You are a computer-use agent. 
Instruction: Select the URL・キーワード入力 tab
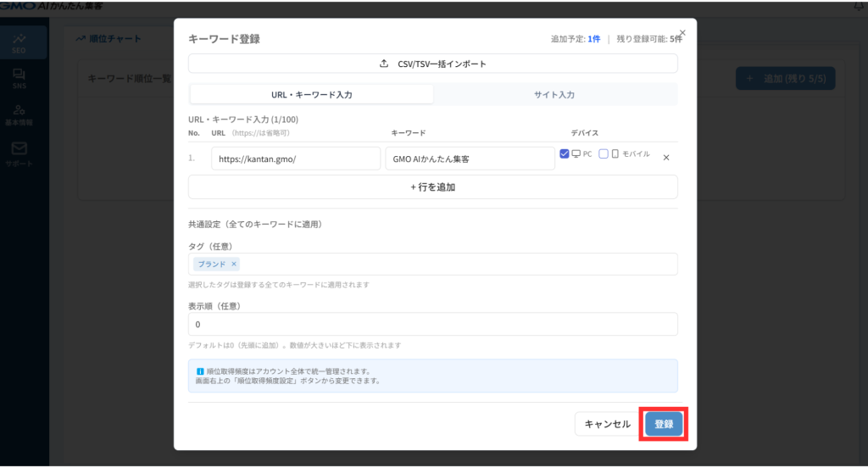tap(311, 95)
